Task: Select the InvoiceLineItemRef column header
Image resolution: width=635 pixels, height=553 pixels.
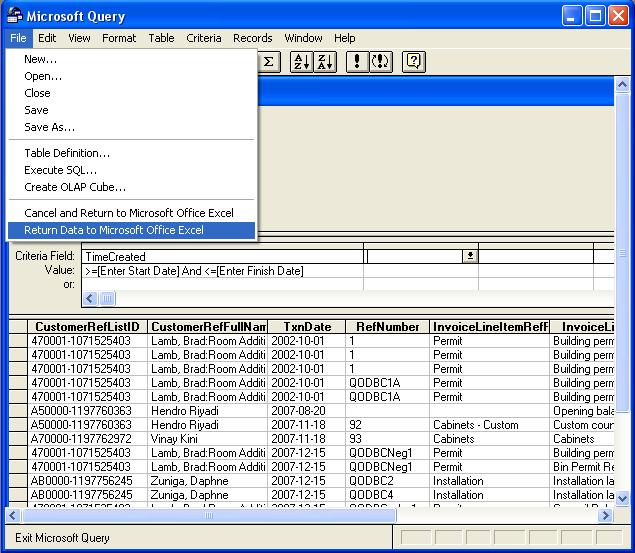Action: [x=490, y=327]
